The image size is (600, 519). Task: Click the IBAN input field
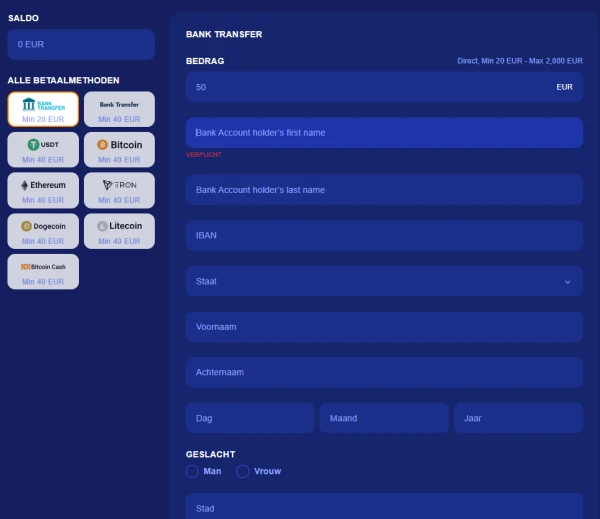click(384, 235)
